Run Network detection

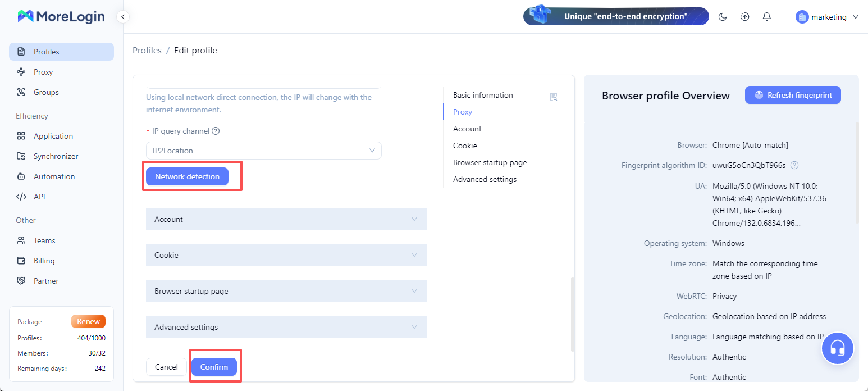tap(186, 176)
